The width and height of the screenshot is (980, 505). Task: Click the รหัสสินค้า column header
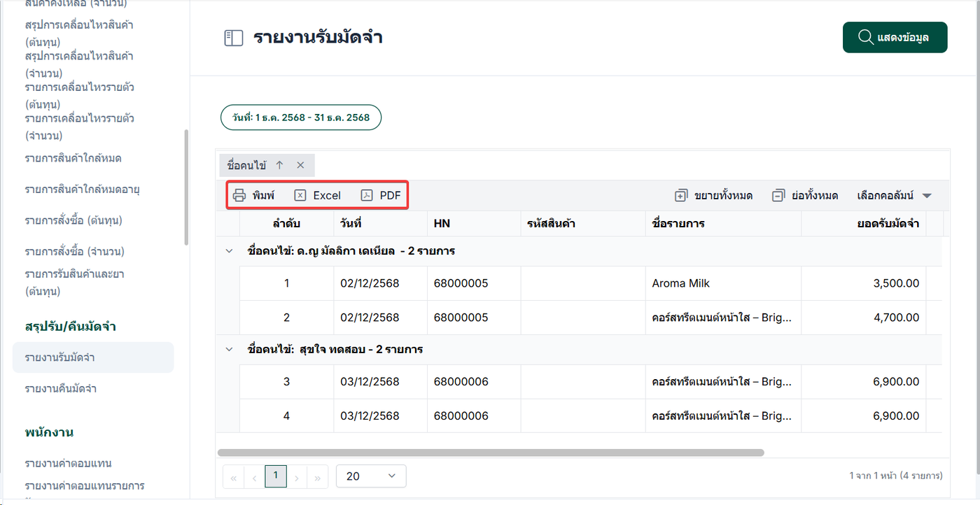[583, 224]
